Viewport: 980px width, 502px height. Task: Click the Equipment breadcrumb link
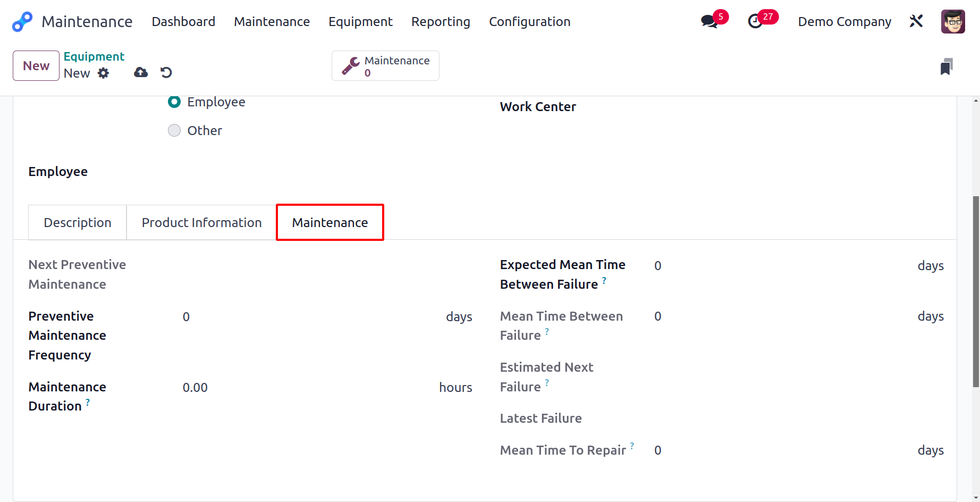(94, 57)
